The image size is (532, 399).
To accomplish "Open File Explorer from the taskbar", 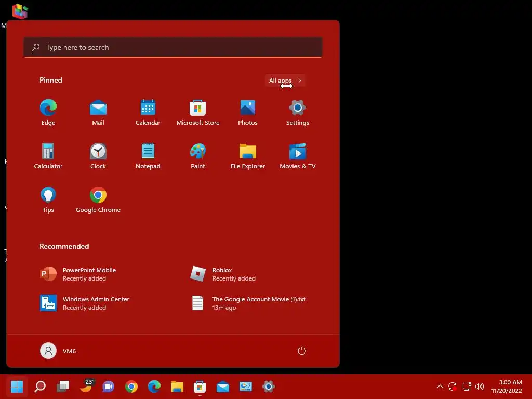I will 177,387.
